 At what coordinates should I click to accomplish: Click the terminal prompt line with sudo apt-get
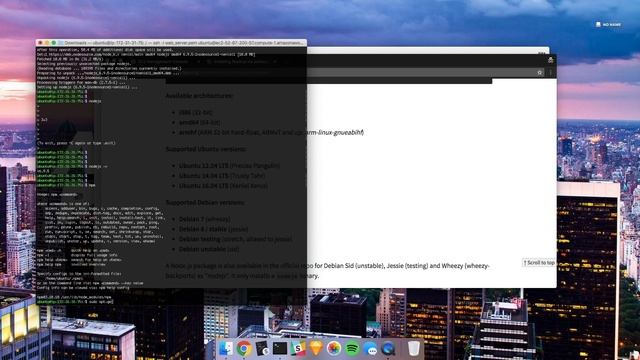(x=75, y=302)
